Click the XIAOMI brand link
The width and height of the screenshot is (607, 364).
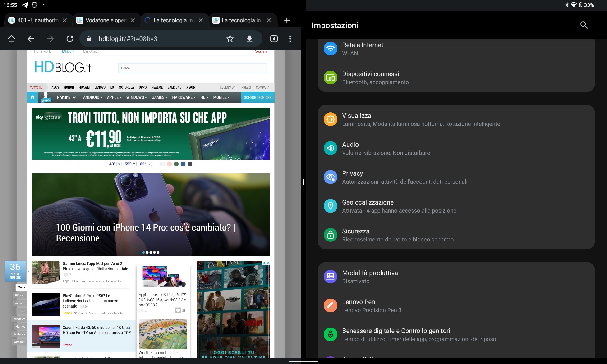(x=191, y=87)
